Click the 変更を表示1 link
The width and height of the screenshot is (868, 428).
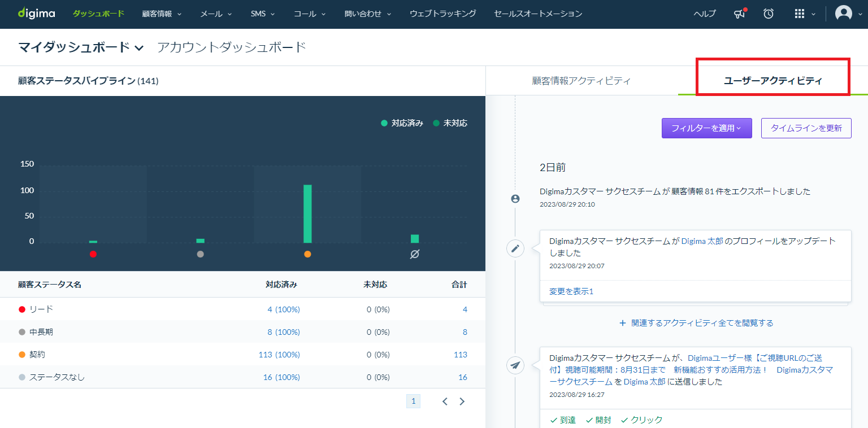click(571, 291)
